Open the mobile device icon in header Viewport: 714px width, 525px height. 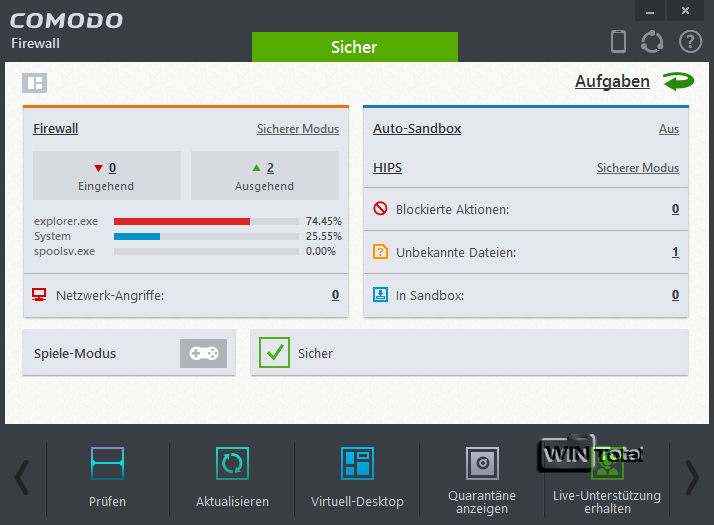618,41
